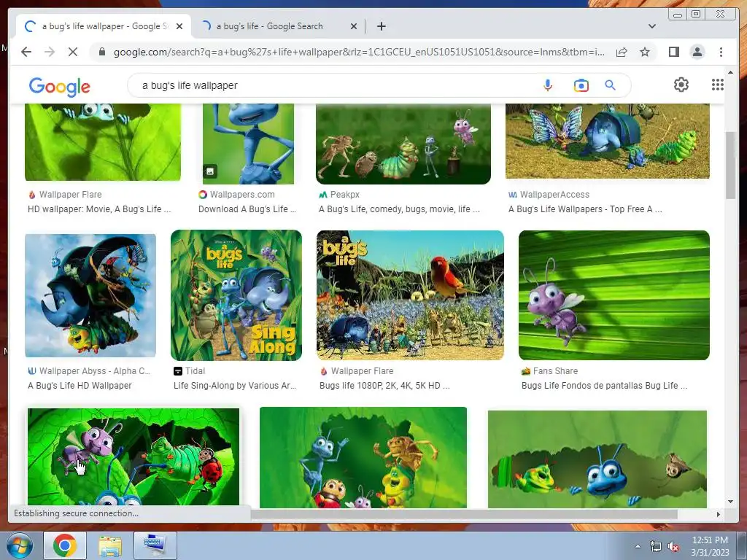Open the Tidal Sing Along cover image
Screen dimensions: 747x560
click(x=236, y=295)
